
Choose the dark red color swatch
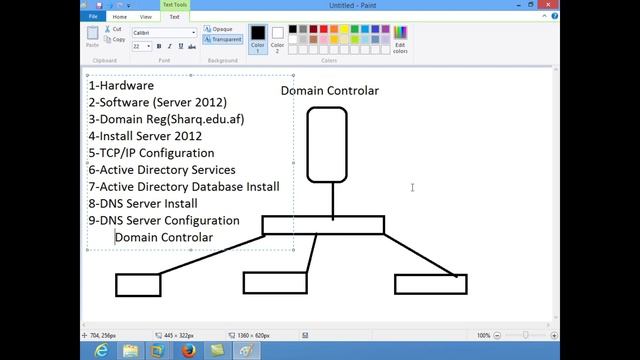click(x=313, y=29)
